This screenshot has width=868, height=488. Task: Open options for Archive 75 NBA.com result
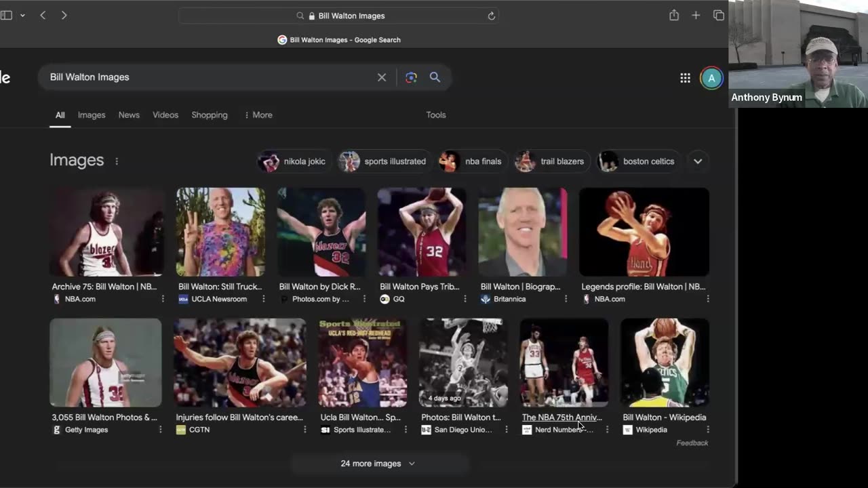click(x=163, y=299)
